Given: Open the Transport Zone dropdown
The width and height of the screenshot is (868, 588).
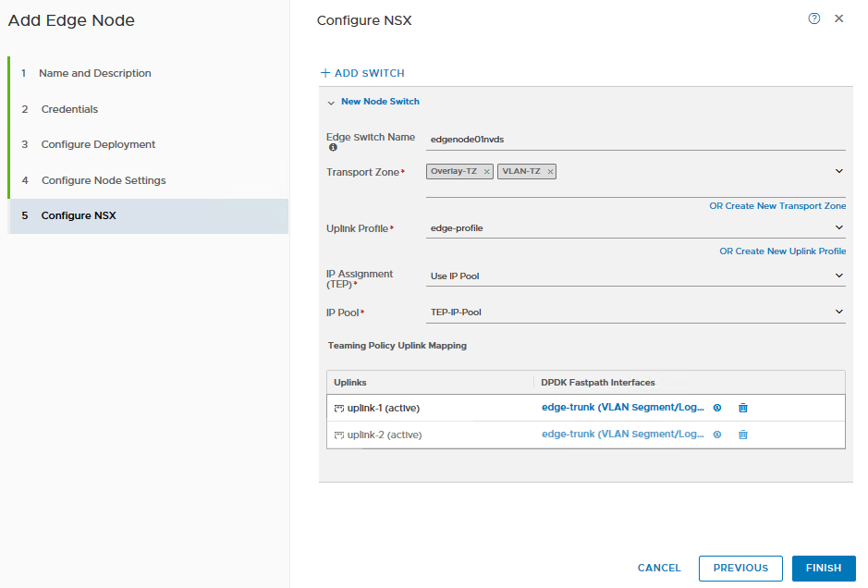Looking at the screenshot, I should pos(839,171).
